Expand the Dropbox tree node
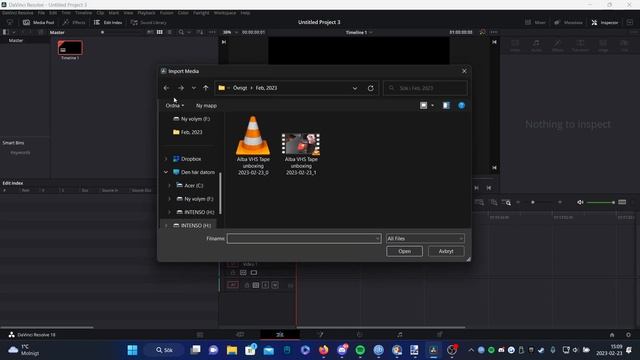 [x=166, y=159]
